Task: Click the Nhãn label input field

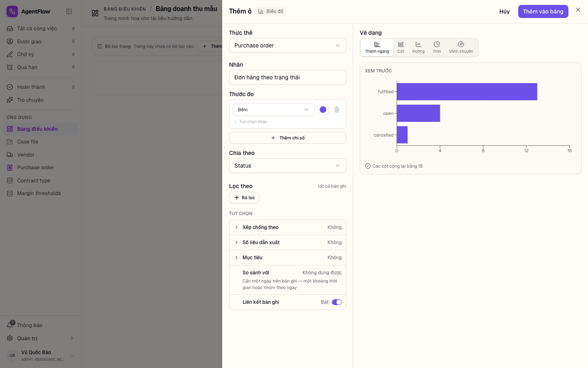Action: (x=287, y=77)
